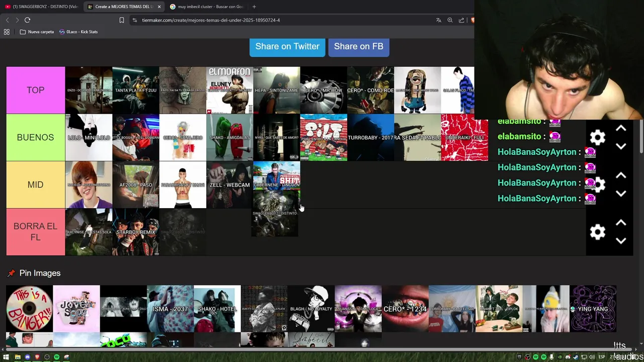Switch to SWAGGERBOYZ - DISTINTO YouTube tab
The width and height of the screenshot is (644, 362).
click(41, 7)
